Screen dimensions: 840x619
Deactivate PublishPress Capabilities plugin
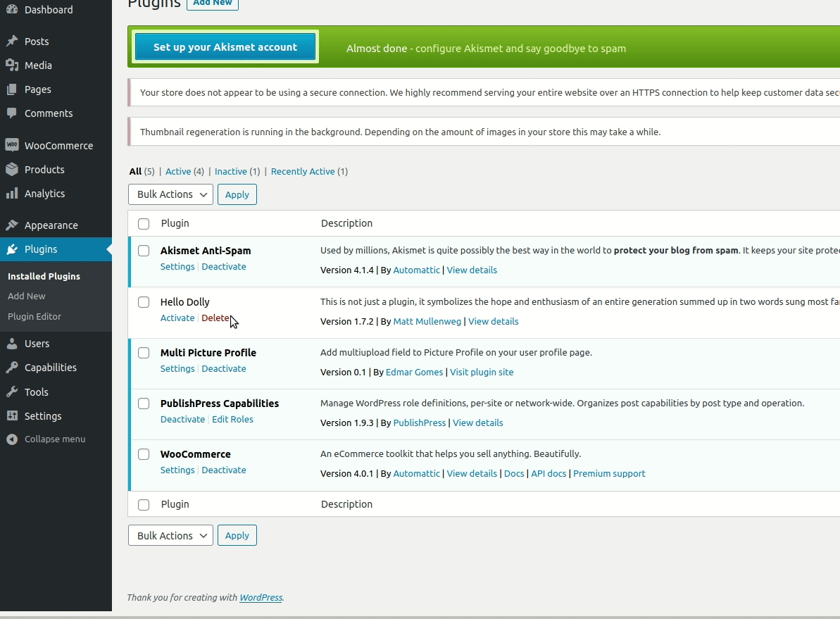tap(182, 419)
